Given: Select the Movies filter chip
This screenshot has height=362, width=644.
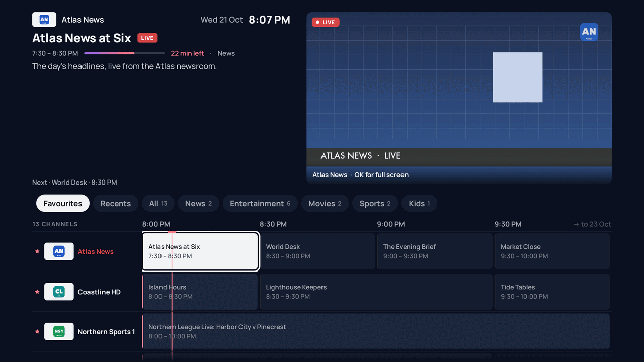Looking at the screenshot, I should [325, 203].
